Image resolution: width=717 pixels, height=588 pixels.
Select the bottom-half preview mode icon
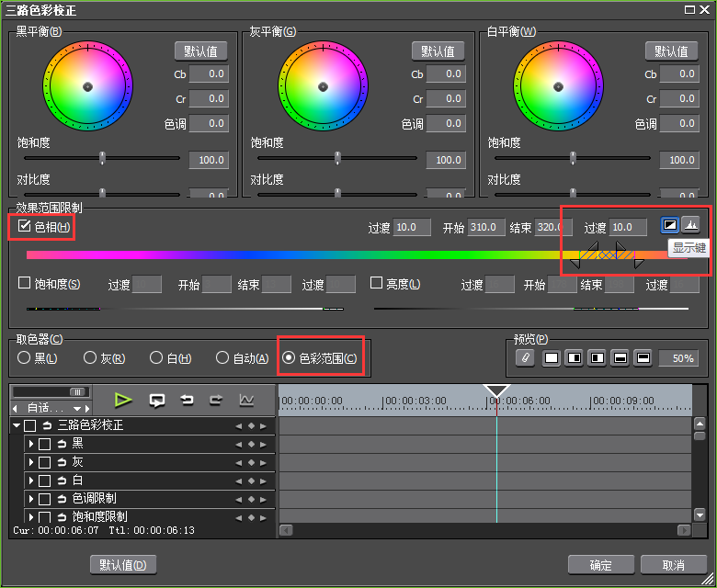(x=620, y=357)
